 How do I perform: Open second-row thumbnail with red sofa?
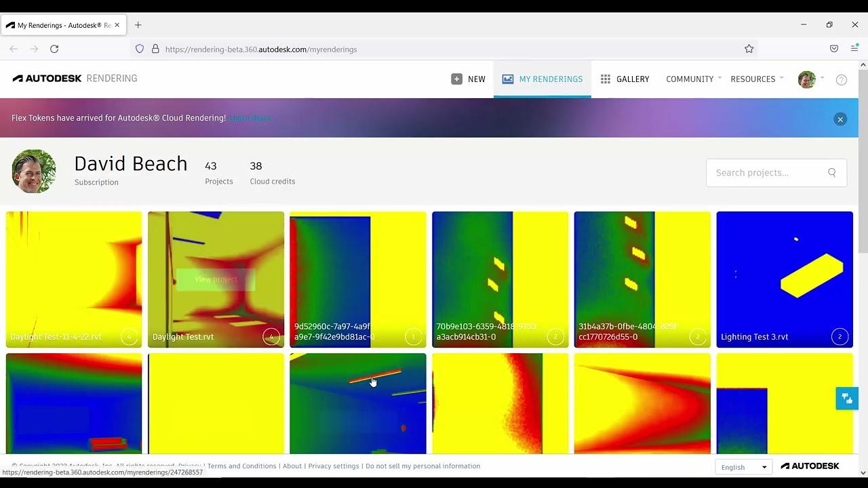pos(74,403)
